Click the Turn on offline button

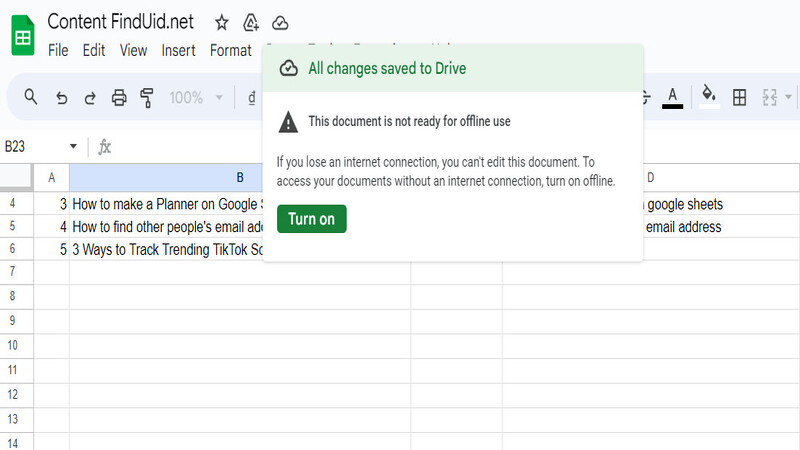(312, 219)
